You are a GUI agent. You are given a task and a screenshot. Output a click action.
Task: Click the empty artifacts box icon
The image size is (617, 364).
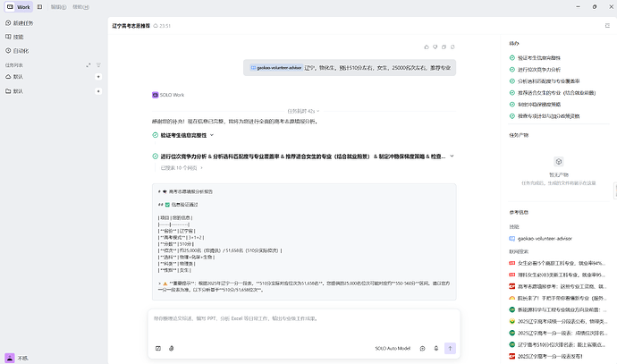[558, 162]
